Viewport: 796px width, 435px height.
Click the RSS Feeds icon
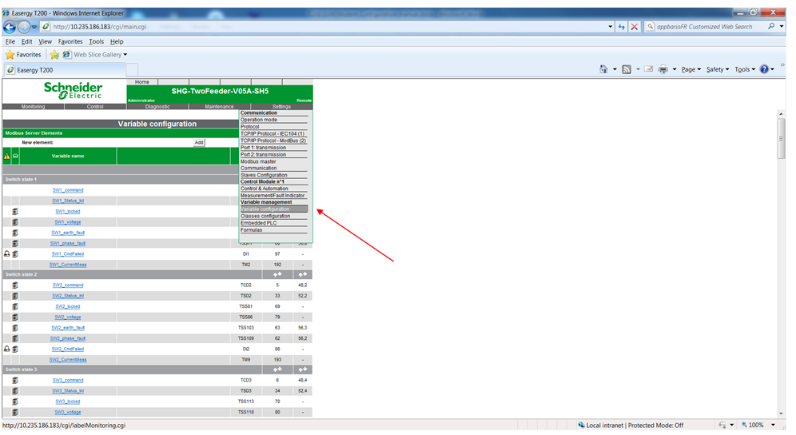tap(626, 70)
